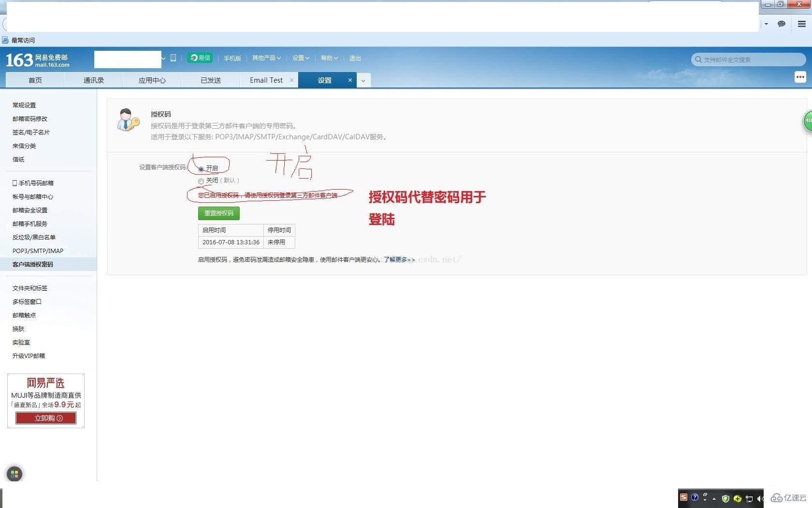Open 反垃圾/黑白名单 in the sidebar
This screenshot has width=812, height=508.
[34, 237]
